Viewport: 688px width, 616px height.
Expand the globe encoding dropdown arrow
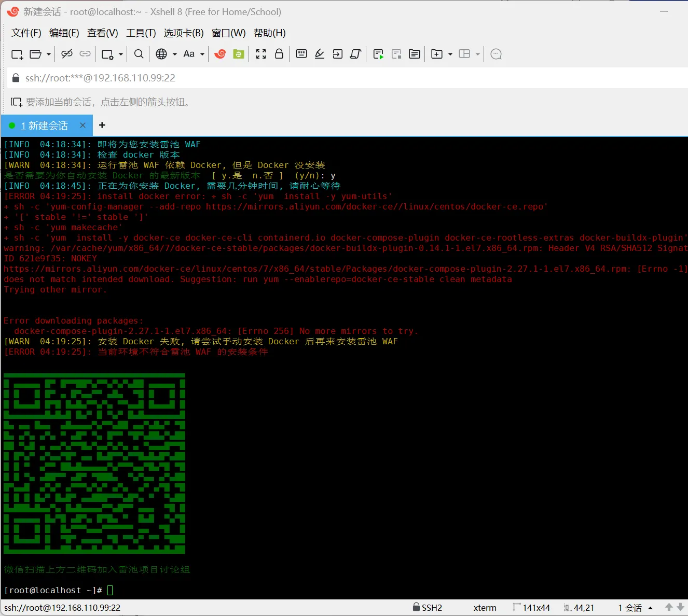click(x=175, y=54)
